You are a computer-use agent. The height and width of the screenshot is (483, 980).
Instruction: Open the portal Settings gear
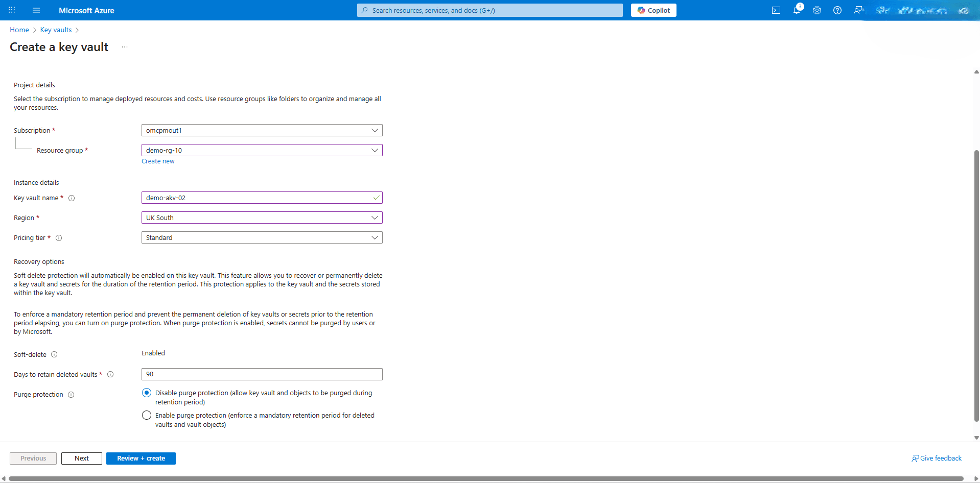pyautogui.click(x=816, y=10)
